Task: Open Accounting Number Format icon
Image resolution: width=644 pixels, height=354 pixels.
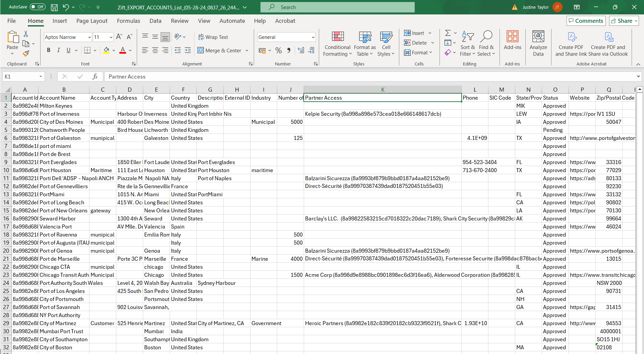Action: pyautogui.click(x=262, y=50)
